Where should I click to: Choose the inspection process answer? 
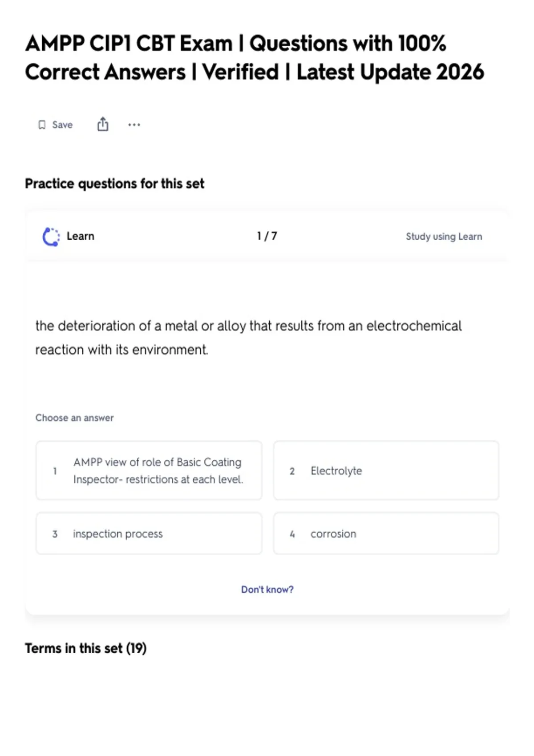[x=149, y=533]
